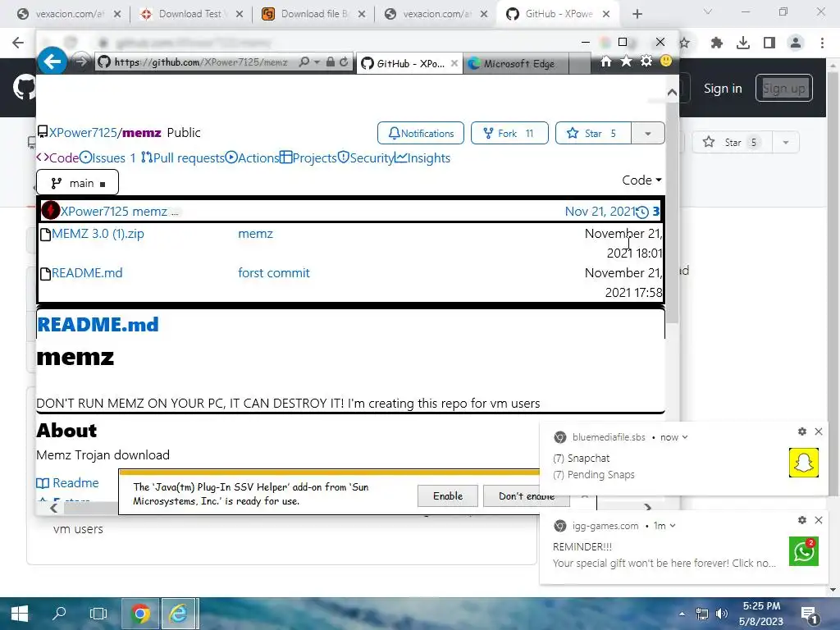840x630 pixels.
Task: Open settings gear on bluemediafile.sbs notification
Action: [802, 431]
